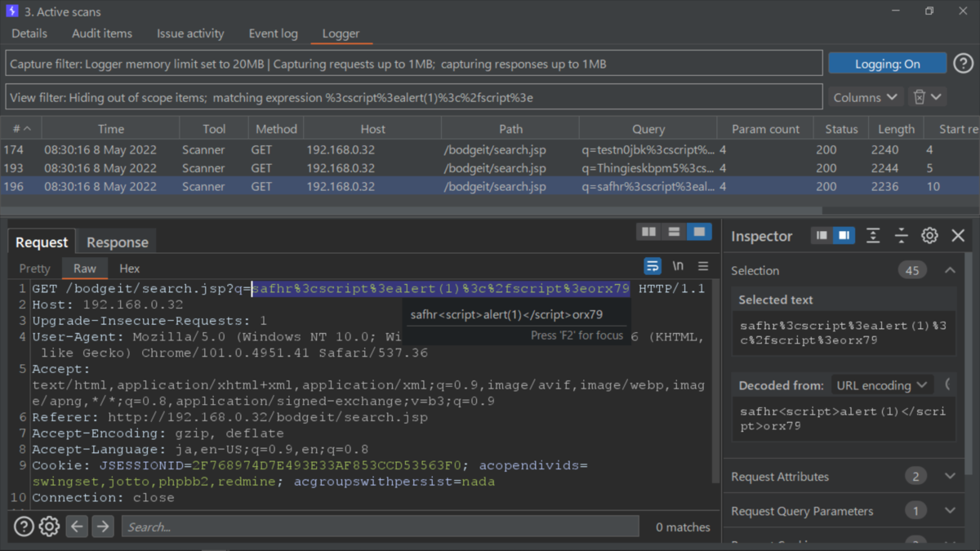Sort by the Status column header
This screenshot has width=980, height=551.
pyautogui.click(x=841, y=128)
